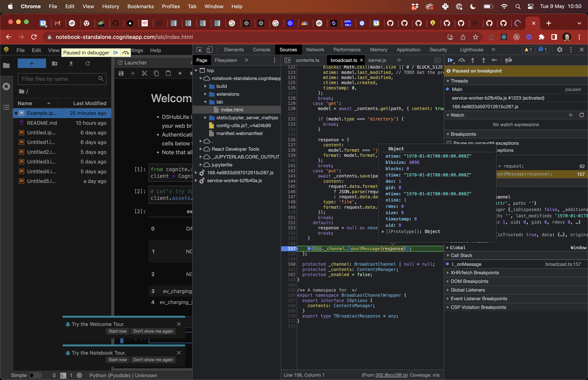Viewport: 588px width, 380px height.
Task: Click Start now on Welcome Tour
Action: click(118, 331)
